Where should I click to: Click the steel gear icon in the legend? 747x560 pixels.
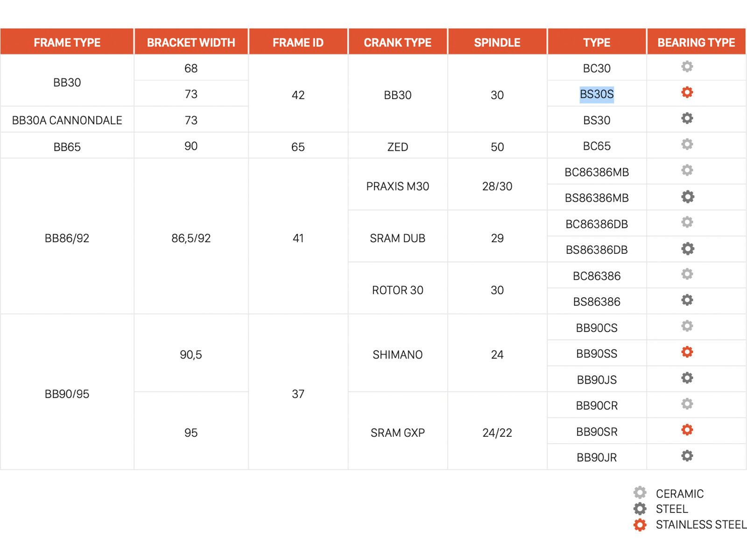640,509
